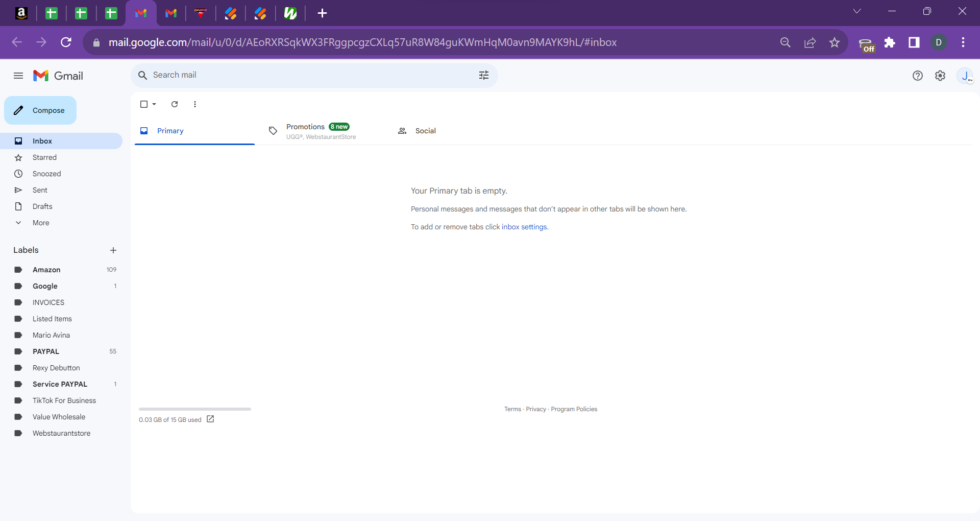Viewport: 980px width, 521px height.
Task: View site information lock icon
Action: (x=96, y=43)
